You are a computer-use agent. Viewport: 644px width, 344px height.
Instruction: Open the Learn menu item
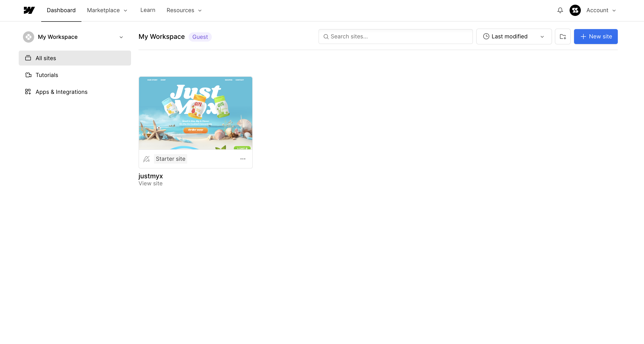(x=147, y=10)
